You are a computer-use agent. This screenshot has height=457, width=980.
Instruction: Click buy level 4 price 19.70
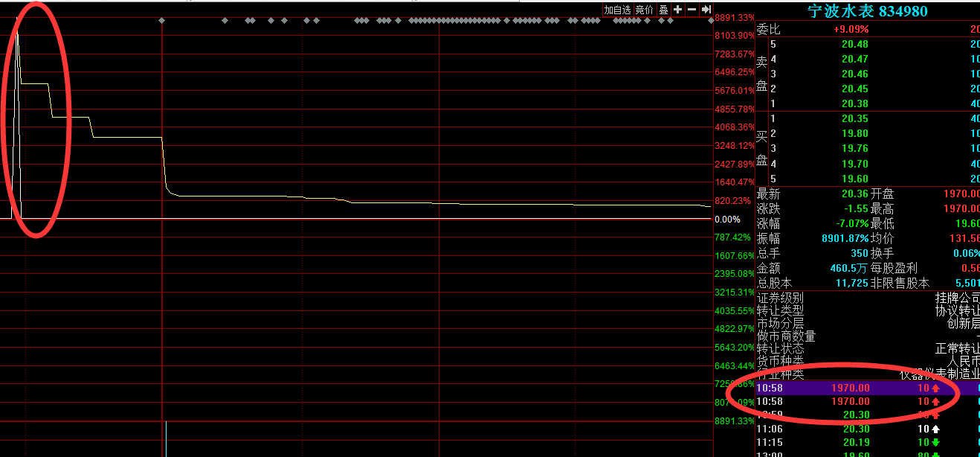coord(854,164)
